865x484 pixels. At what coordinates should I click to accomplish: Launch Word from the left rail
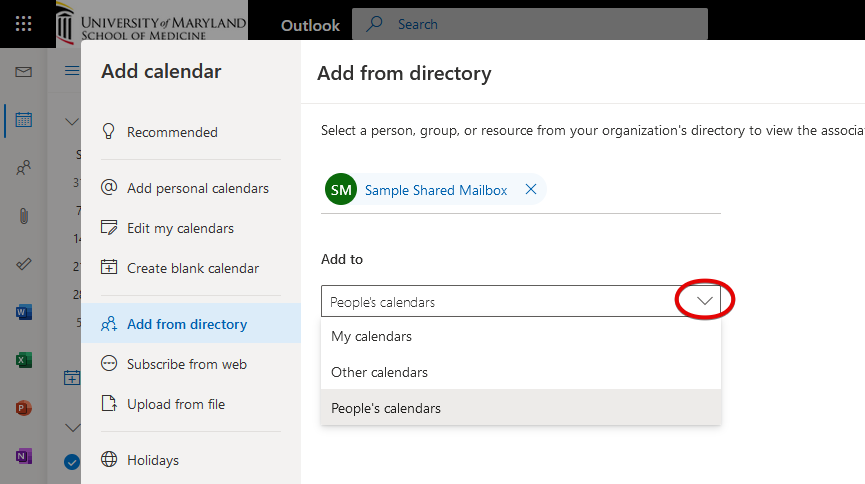pyautogui.click(x=23, y=312)
